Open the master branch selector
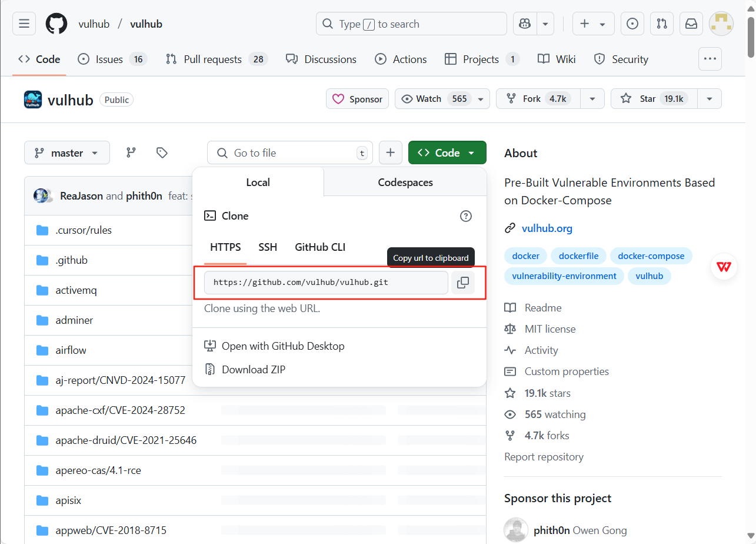The height and width of the screenshot is (544, 756). pyautogui.click(x=67, y=152)
